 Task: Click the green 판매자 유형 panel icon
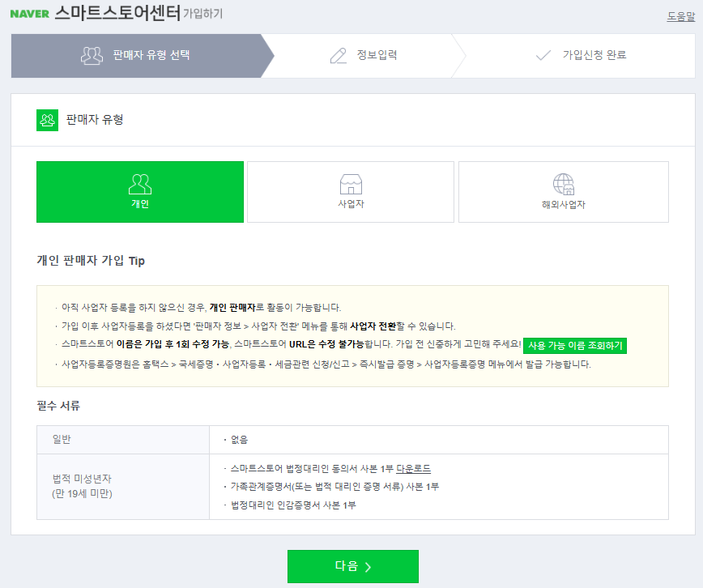pos(46,120)
